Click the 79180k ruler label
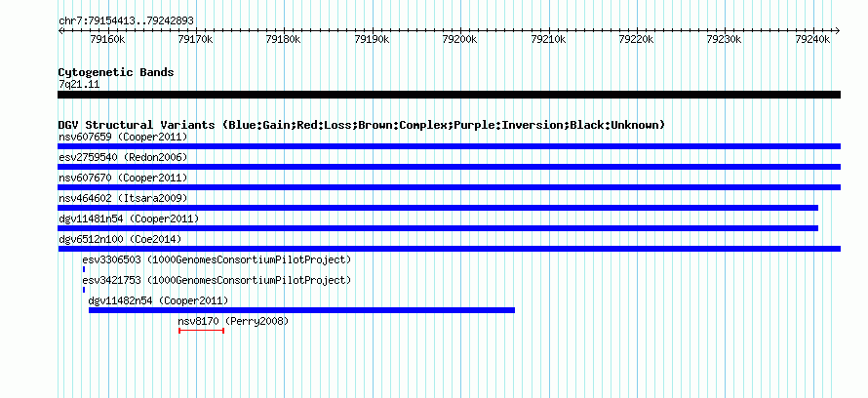The width and height of the screenshot is (868, 398). click(x=284, y=39)
